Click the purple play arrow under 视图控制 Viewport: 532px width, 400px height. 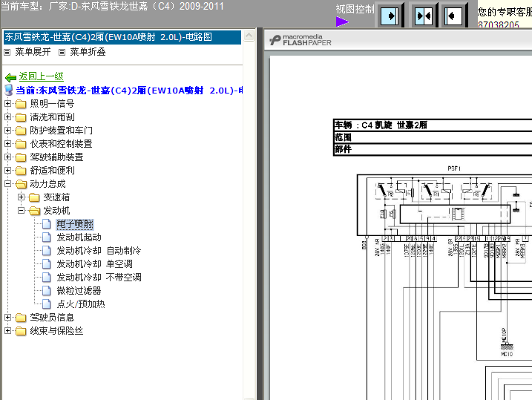(342, 22)
